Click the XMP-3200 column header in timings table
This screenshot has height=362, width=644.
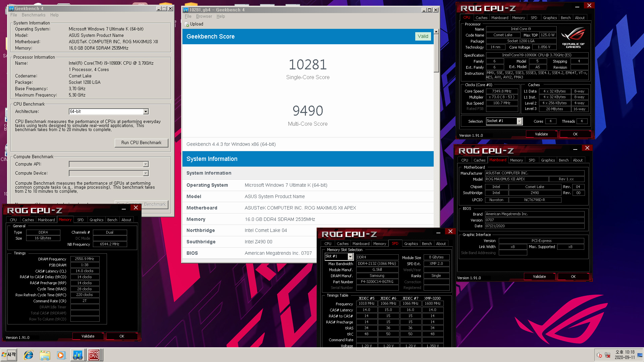(x=432, y=298)
